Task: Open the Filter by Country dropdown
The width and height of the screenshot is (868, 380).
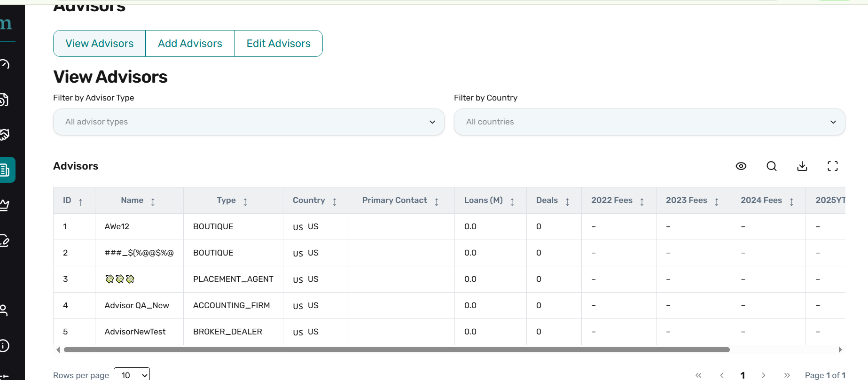Action: [x=649, y=122]
